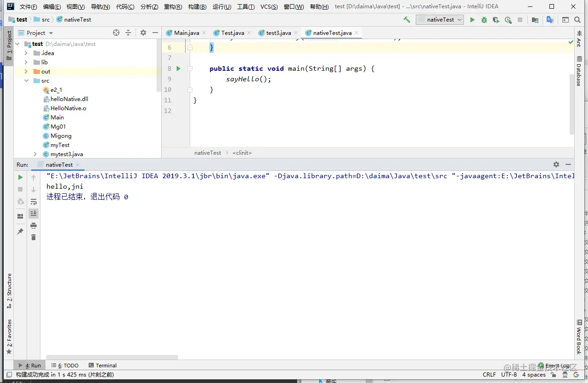The width and height of the screenshot is (588, 383).
Task: Open the Database tool window
Action: click(579, 71)
